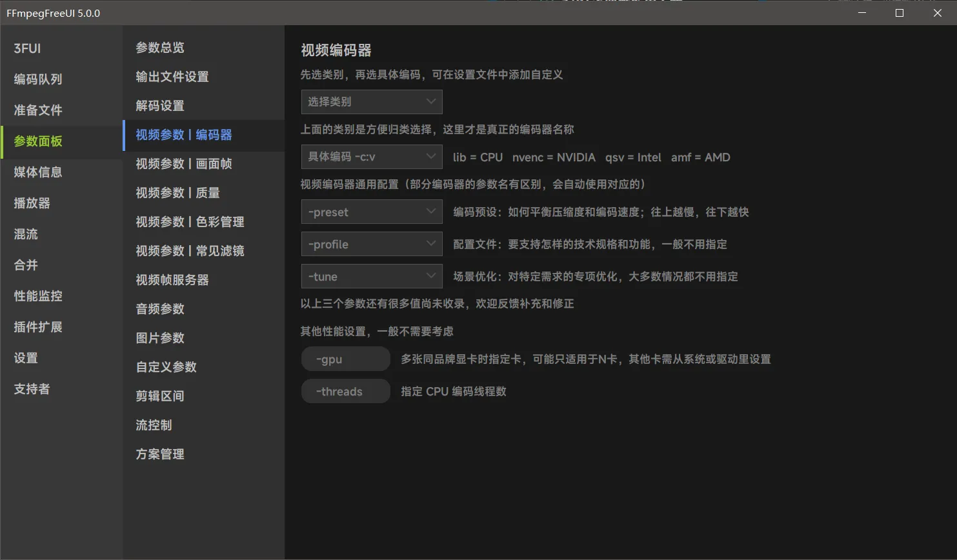Open the 选择类别 category dropdown
The image size is (957, 560).
pos(371,102)
